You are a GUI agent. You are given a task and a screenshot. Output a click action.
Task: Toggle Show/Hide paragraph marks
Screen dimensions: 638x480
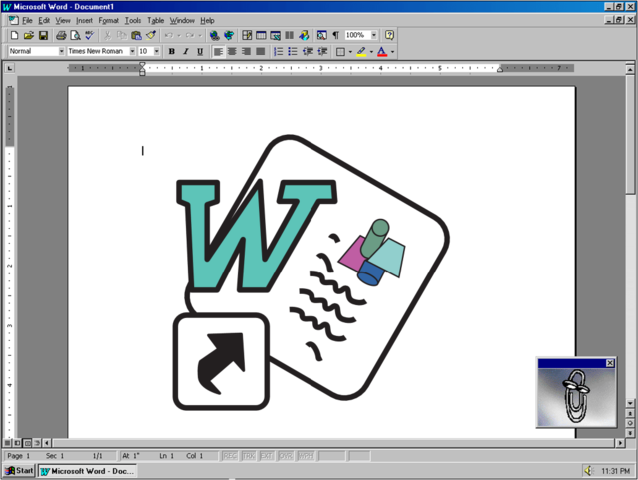click(336, 35)
